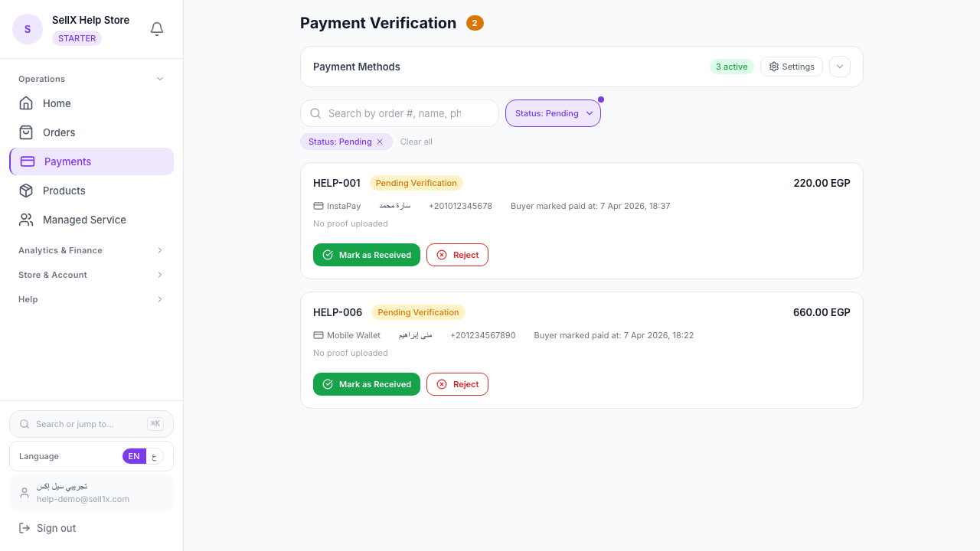
Task: Select Analytics & Finance in sidebar
Action: pos(91,250)
